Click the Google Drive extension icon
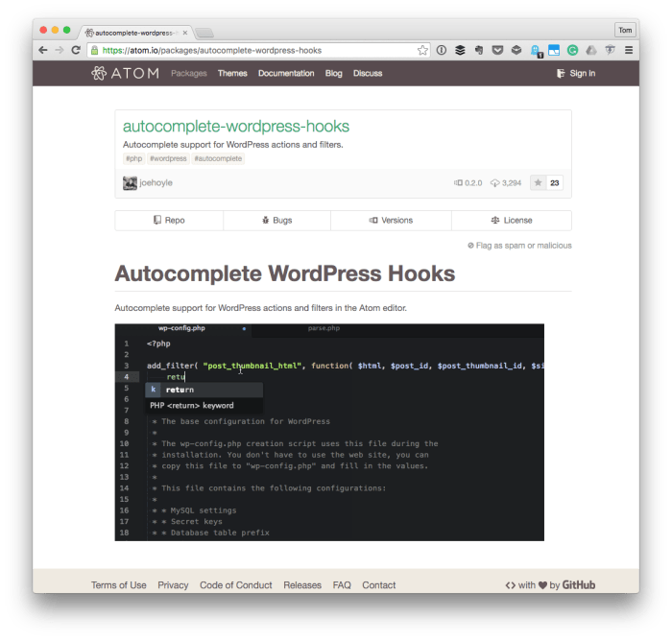This screenshot has width=672, height=640. coord(591,50)
